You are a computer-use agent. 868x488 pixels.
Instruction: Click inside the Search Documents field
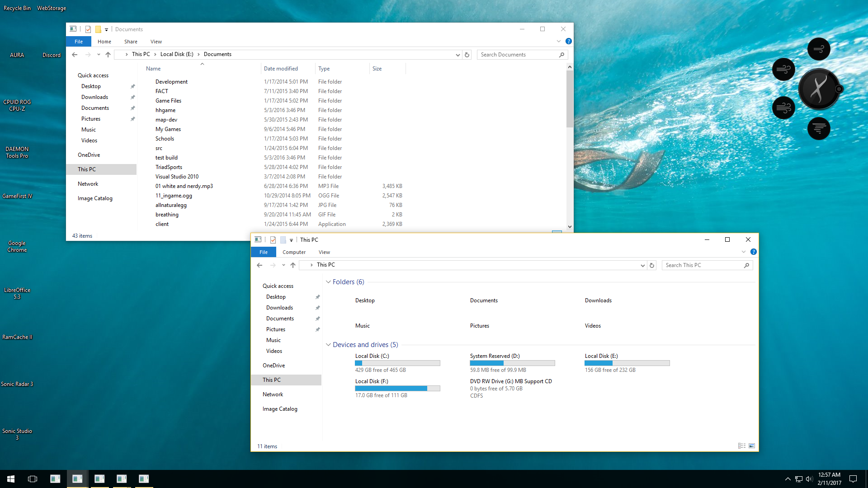tap(518, 55)
